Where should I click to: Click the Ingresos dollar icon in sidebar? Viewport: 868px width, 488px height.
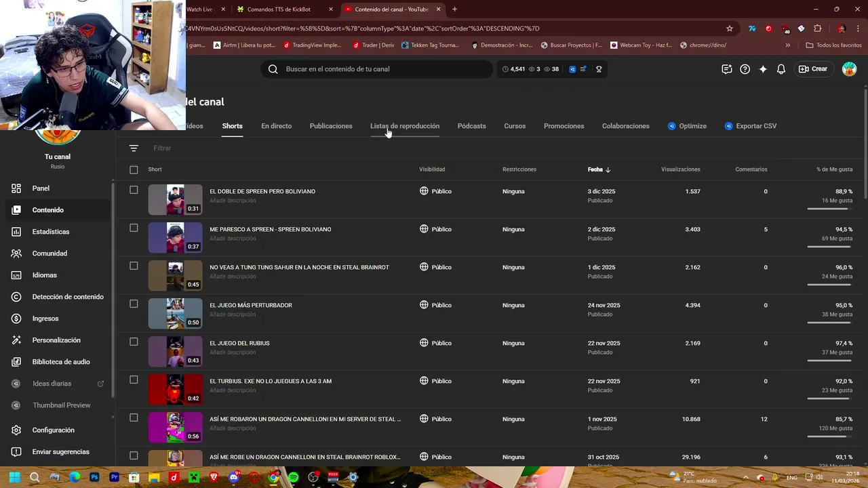[x=16, y=319]
